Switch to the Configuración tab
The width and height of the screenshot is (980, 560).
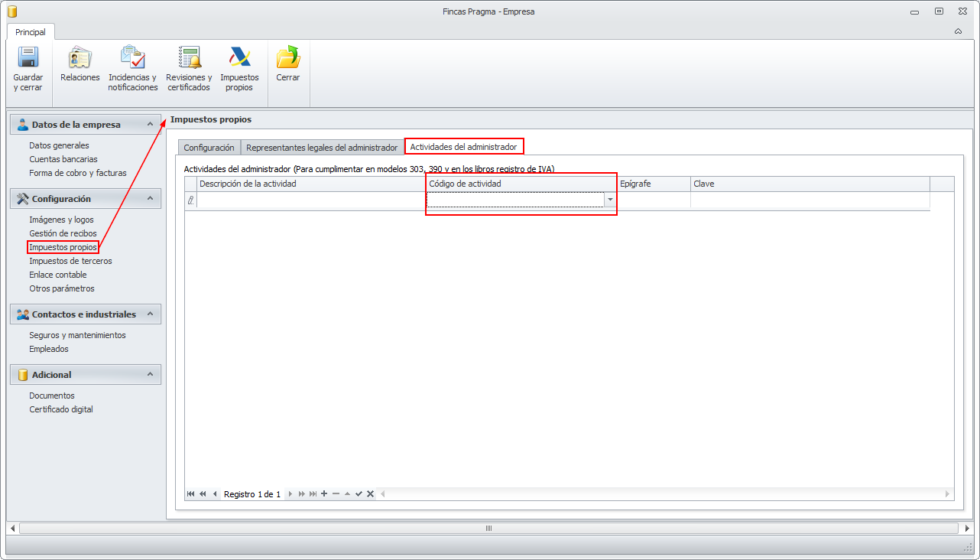click(x=209, y=148)
